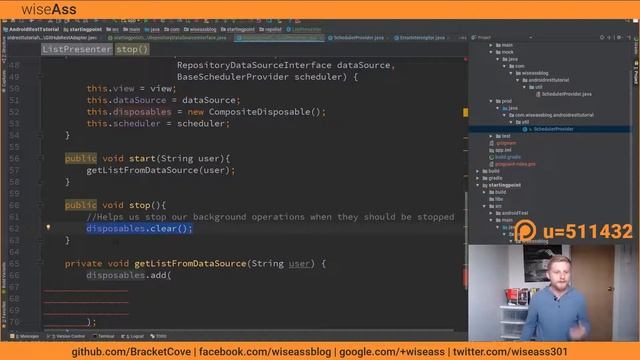Collapse the prod folder in Project tree

(x=491, y=101)
